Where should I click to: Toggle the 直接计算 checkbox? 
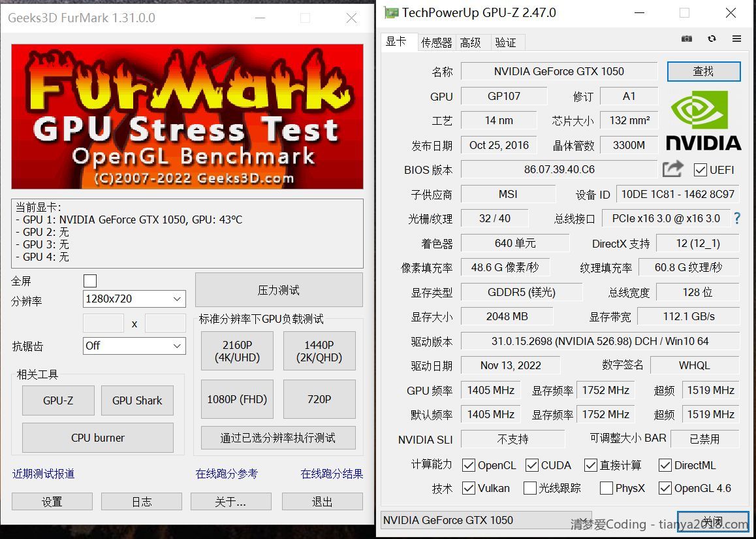[591, 465]
